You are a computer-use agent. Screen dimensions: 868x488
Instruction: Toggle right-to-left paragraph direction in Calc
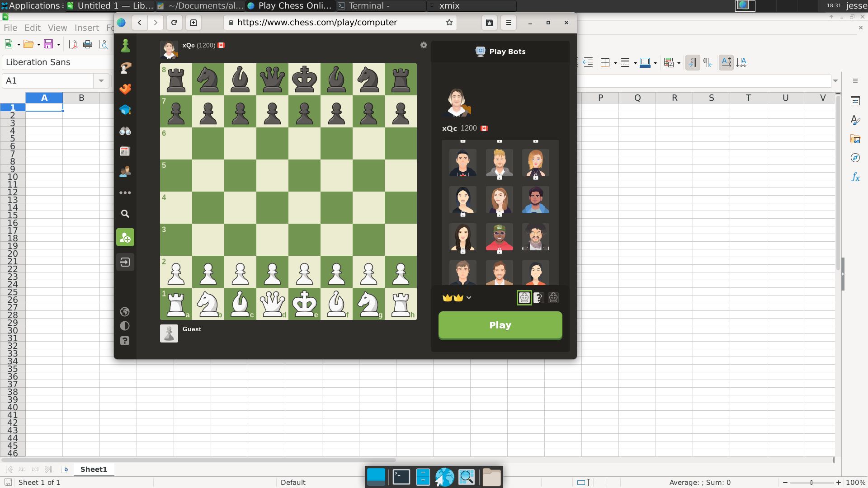[708, 62]
